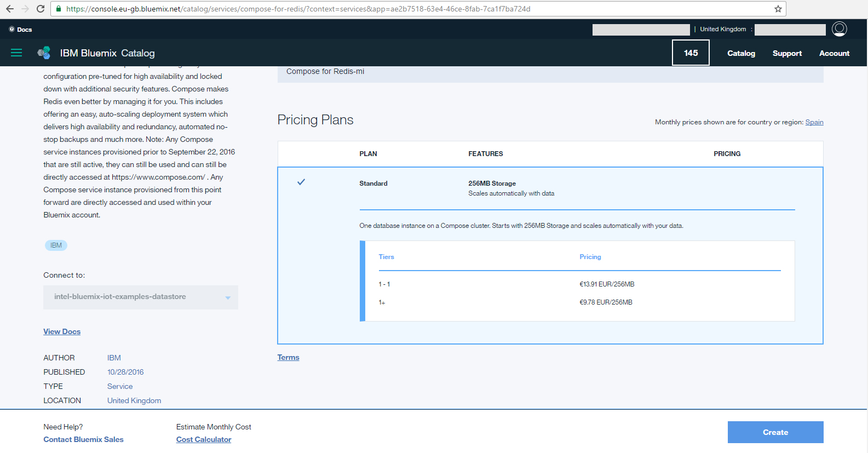Expand the Connect to dropdown

click(x=141, y=297)
